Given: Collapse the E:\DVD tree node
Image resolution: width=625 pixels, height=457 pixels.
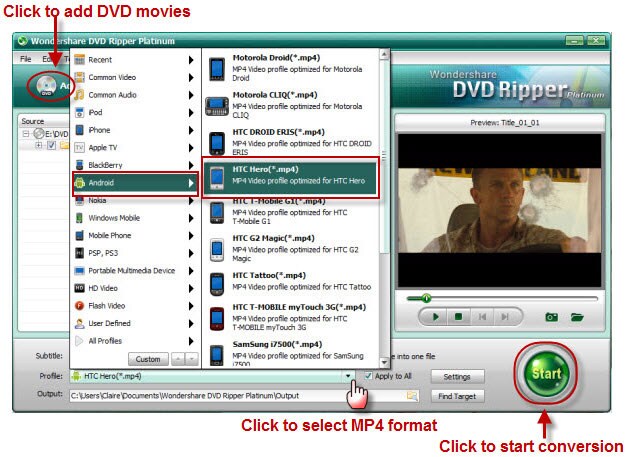Looking at the screenshot, I should coord(26,134).
